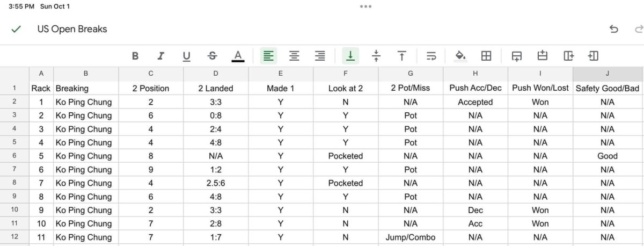Viewport: 644px width, 246px height.
Task: Center align the cell text horizontally
Action: pos(294,56)
